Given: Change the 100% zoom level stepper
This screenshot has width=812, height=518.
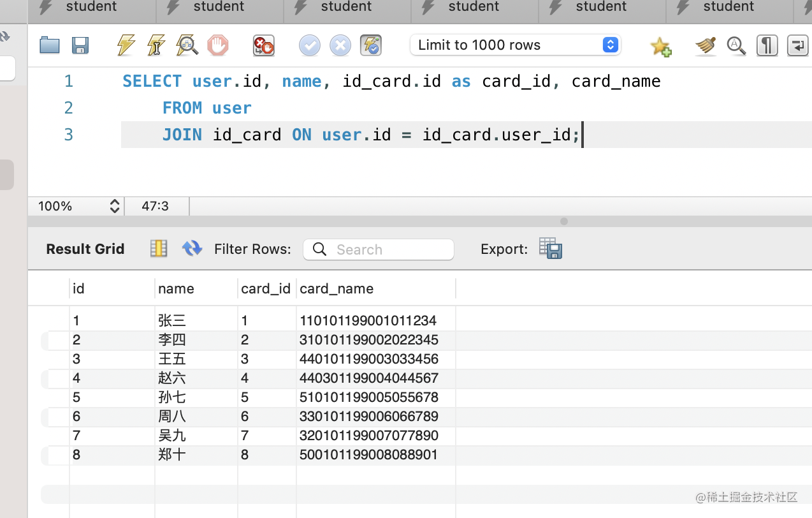Looking at the screenshot, I should pos(115,206).
